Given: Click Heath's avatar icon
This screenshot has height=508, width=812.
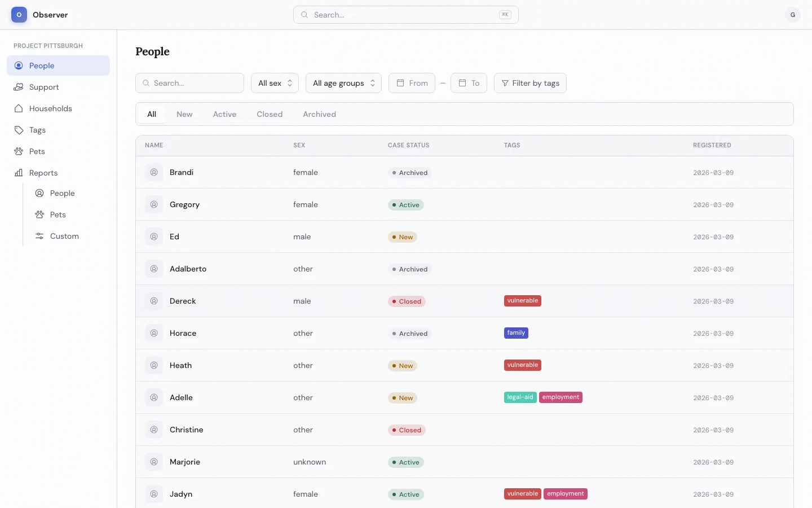Looking at the screenshot, I should pos(154,365).
